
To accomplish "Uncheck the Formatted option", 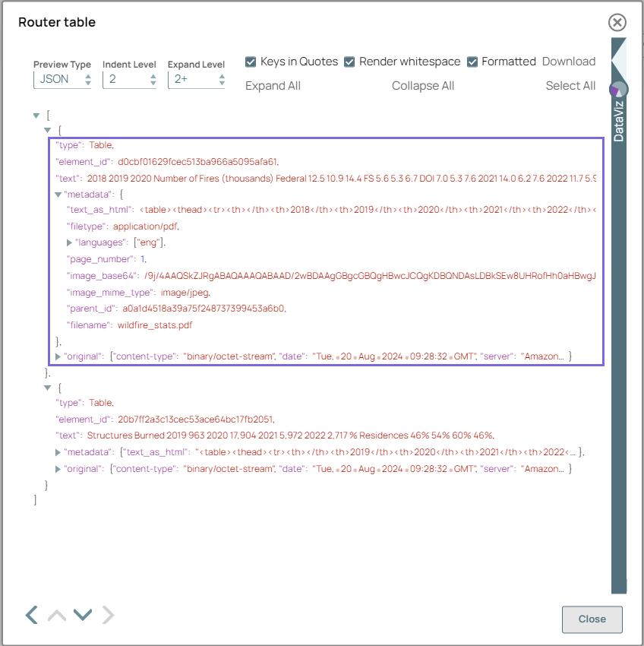I will coord(474,62).
